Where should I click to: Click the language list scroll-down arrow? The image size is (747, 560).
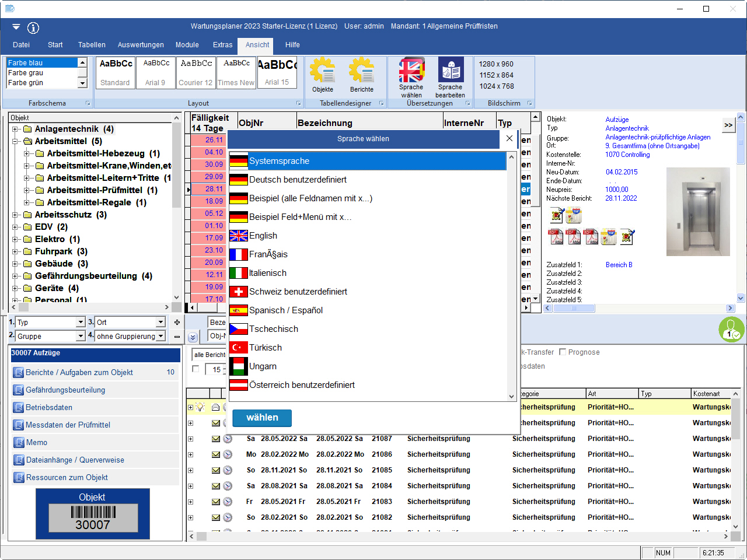[511, 396]
